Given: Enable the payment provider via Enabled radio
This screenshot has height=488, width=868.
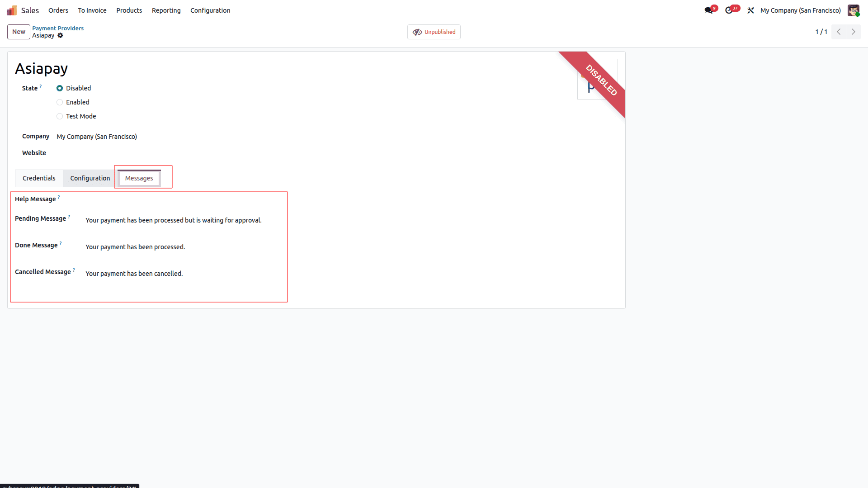Looking at the screenshot, I should 60,102.
